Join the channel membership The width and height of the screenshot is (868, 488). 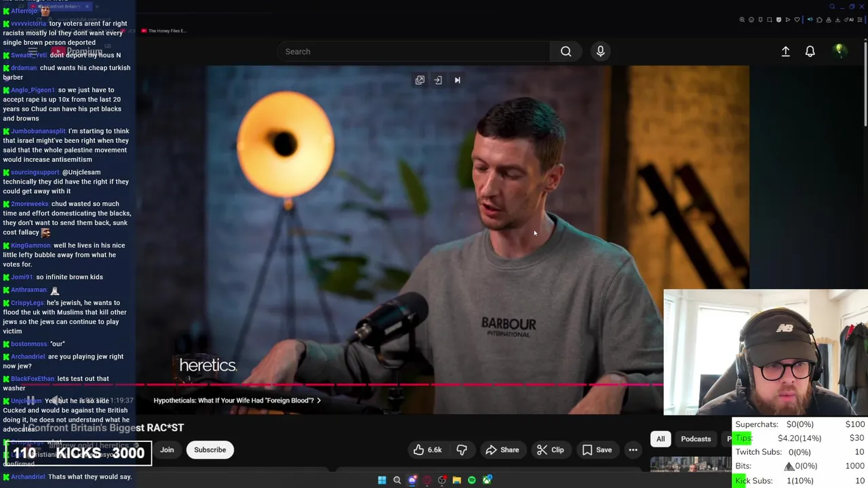click(167, 450)
